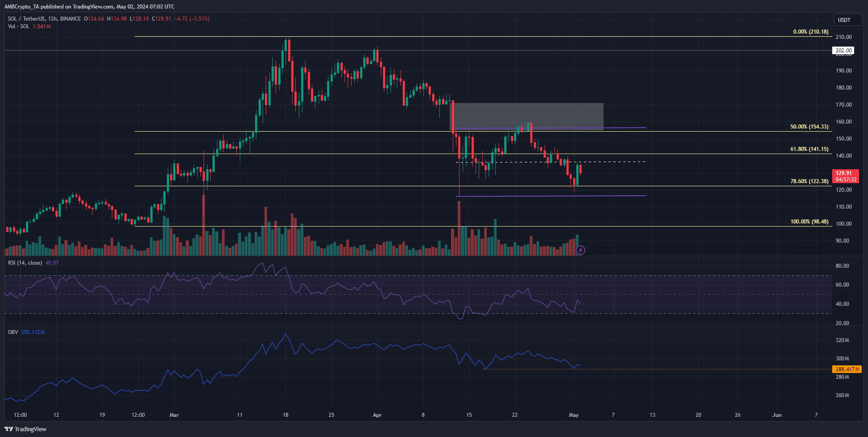Screen dimensions: 868x437
Task: Click the 25 date label on the time axis
Action: pos(331,415)
